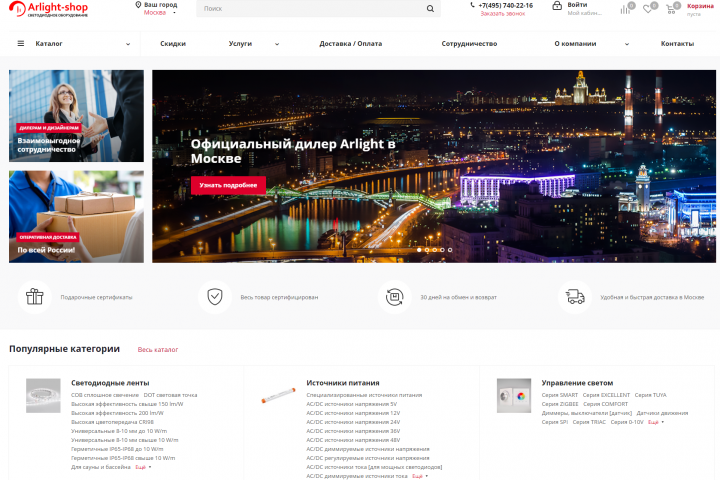Viewport: 720px width, 480px height.
Task: Open the Серия ZIGBEE link
Action: [560, 404]
